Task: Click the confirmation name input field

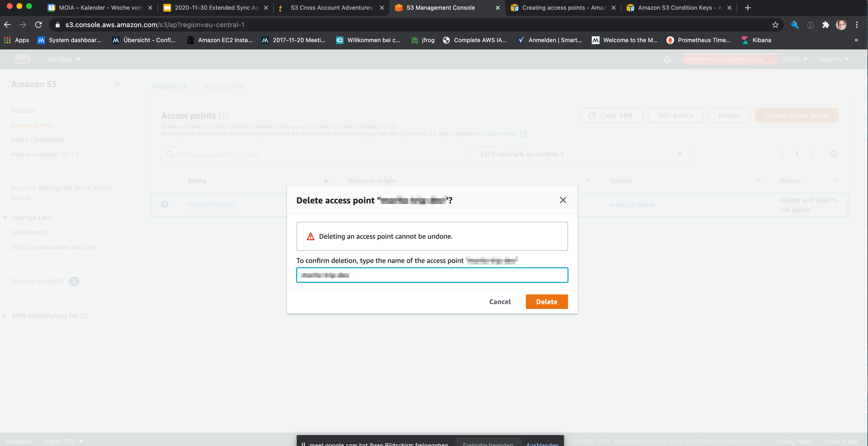Action: 432,275
